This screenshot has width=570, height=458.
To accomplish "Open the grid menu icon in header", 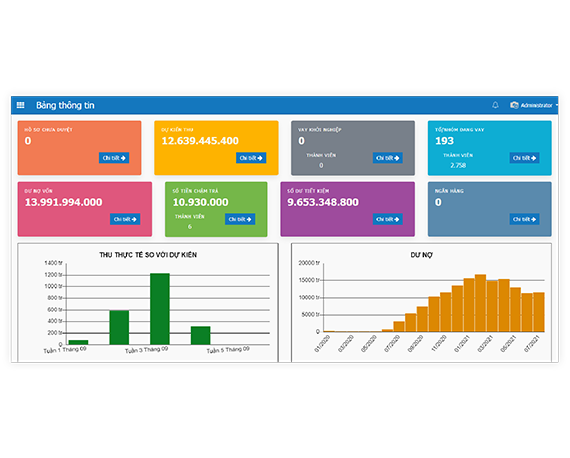I will coord(21,105).
